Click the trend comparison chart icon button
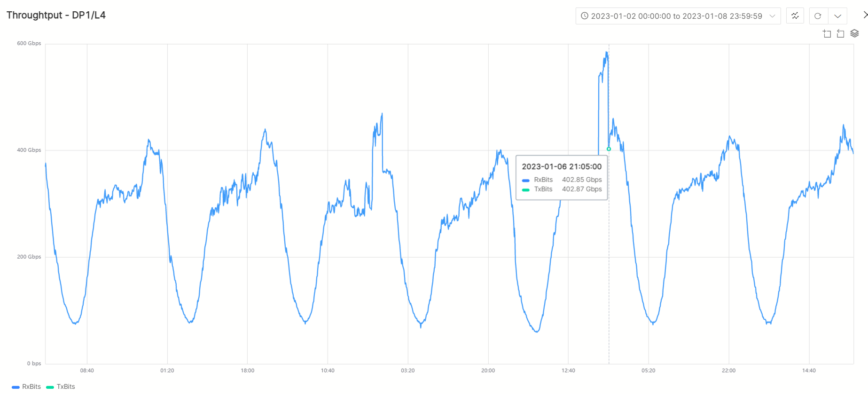Viewport: 868px width, 394px height. point(795,16)
